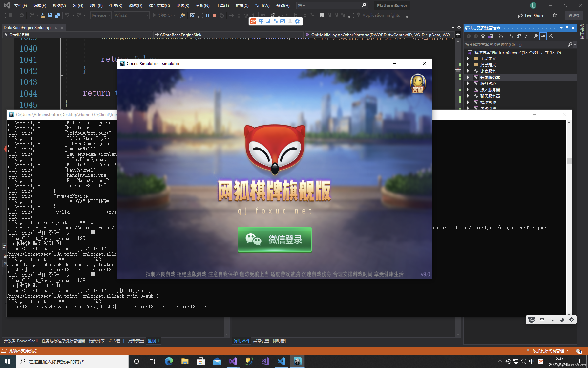Click Collapse All icon in Solution Explorer
The height and width of the screenshot is (368, 588).
click(x=519, y=36)
